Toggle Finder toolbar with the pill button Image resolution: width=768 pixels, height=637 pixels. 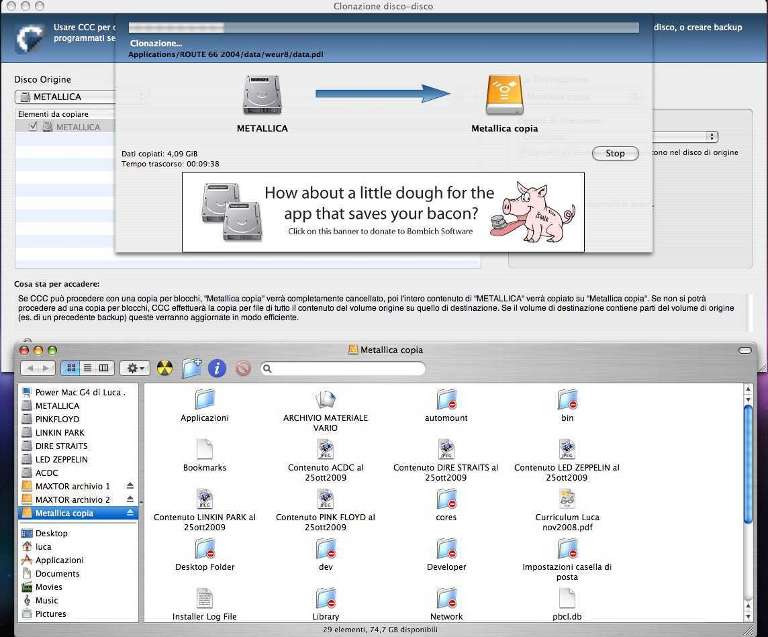pos(744,351)
